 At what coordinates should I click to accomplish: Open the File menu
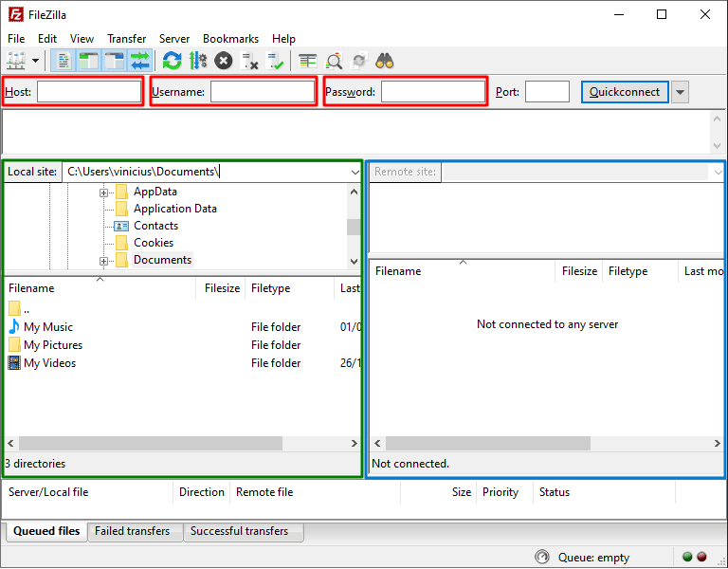pos(16,39)
